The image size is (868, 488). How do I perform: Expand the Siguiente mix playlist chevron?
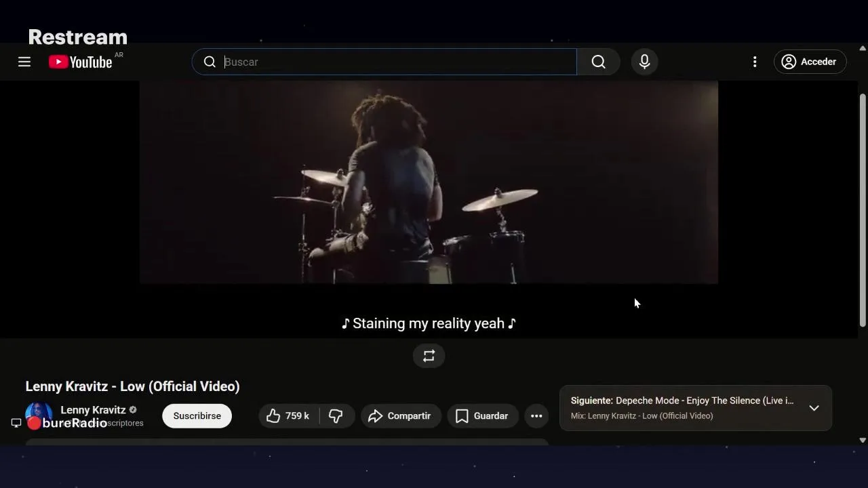click(814, 408)
